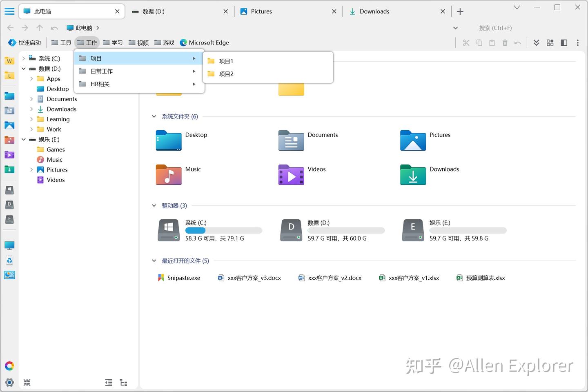Collapse the 最近打开的文件 section

pyautogui.click(x=154, y=261)
